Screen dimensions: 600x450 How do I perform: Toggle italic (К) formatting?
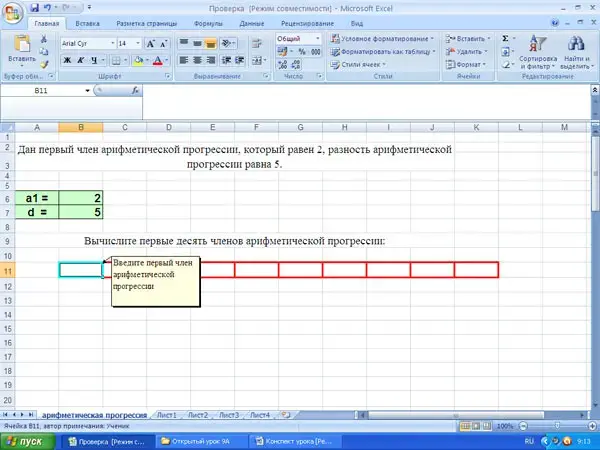pyautogui.click(x=80, y=60)
